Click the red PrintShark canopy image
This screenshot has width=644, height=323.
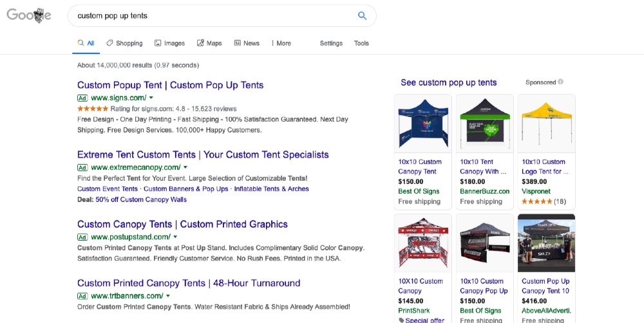(422, 243)
